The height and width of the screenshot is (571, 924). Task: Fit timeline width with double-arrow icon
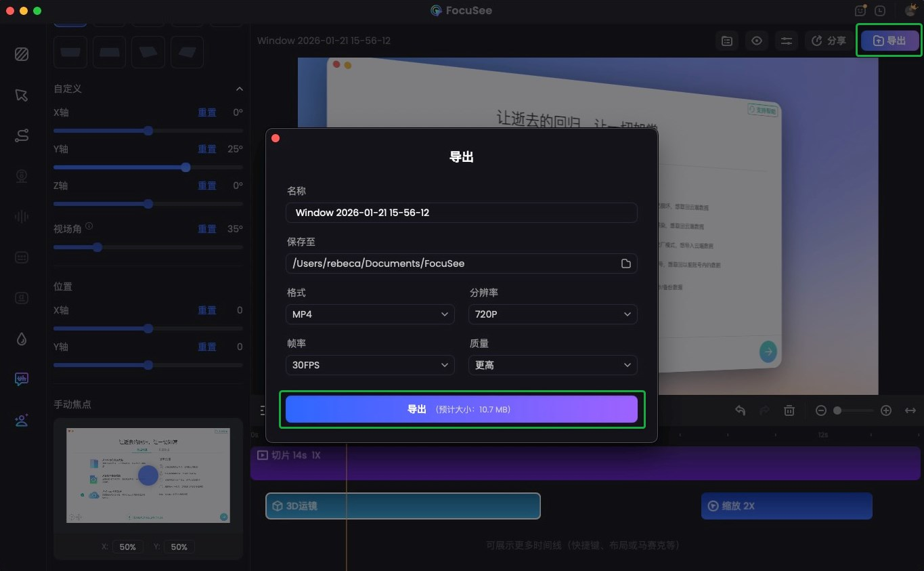pos(910,410)
